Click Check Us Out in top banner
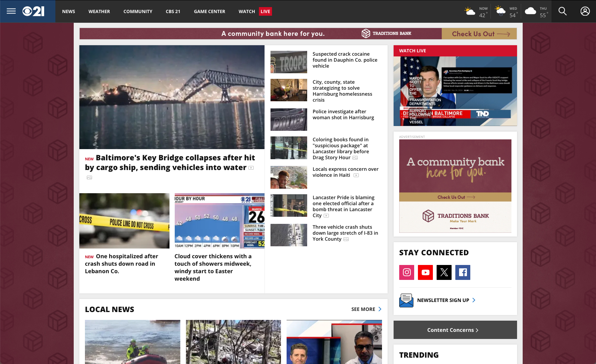Screen dimensions: 596x364 coord(479,34)
